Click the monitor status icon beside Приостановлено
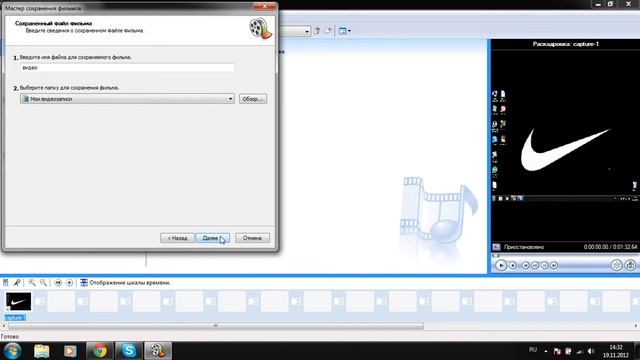Image resolution: width=640 pixels, height=360 pixels. coord(496,247)
